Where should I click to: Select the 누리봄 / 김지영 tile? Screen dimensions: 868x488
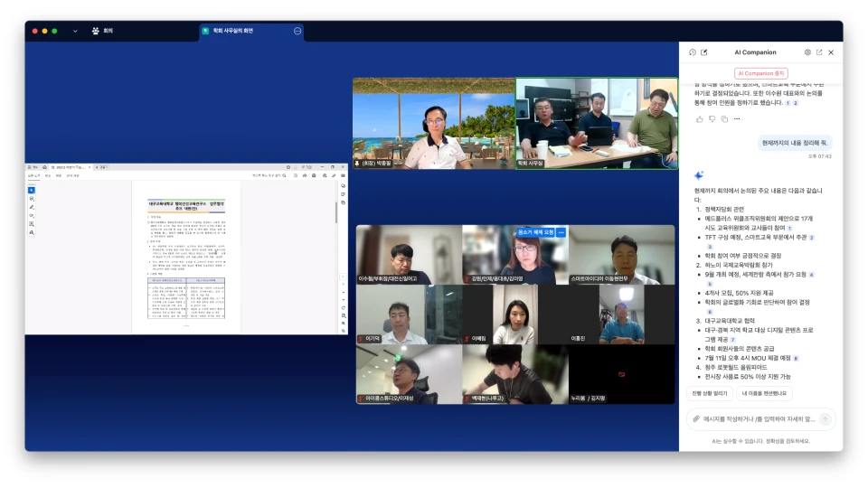(x=622, y=374)
